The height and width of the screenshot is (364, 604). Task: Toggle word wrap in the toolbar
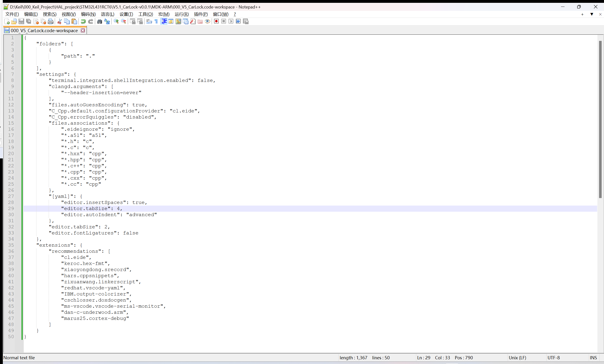pyautogui.click(x=149, y=22)
